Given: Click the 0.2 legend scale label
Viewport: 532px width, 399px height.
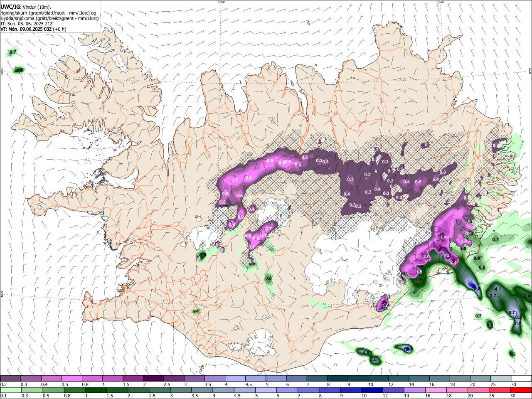Looking at the screenshot, I should click(x=3, y=384).
